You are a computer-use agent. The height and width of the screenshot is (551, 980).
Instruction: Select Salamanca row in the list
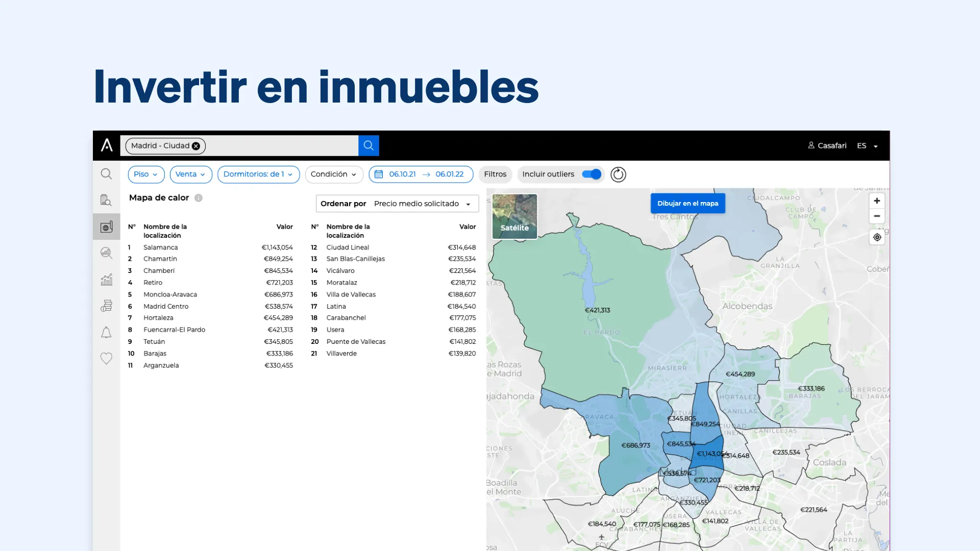pyautogui.click(x=210, y=247)
